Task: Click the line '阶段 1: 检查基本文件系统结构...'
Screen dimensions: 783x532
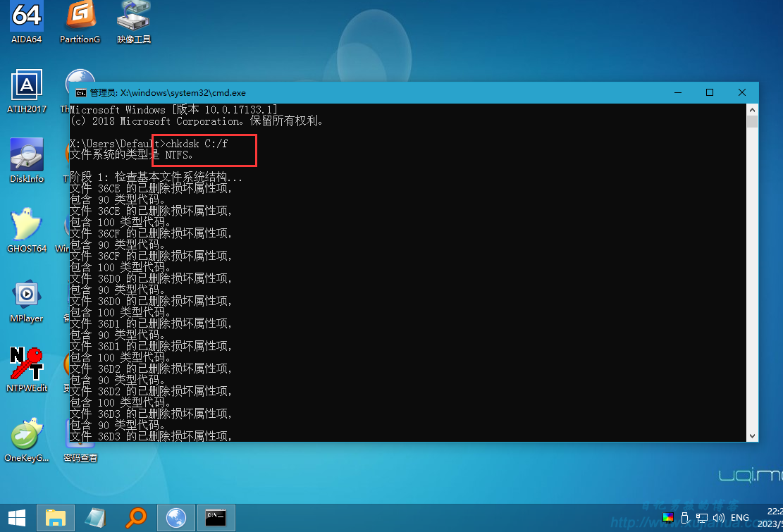Action: (156, 177)
